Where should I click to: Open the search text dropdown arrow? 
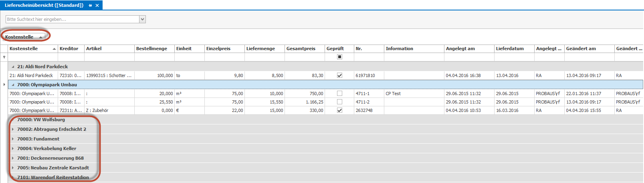(x=142, y=19)
